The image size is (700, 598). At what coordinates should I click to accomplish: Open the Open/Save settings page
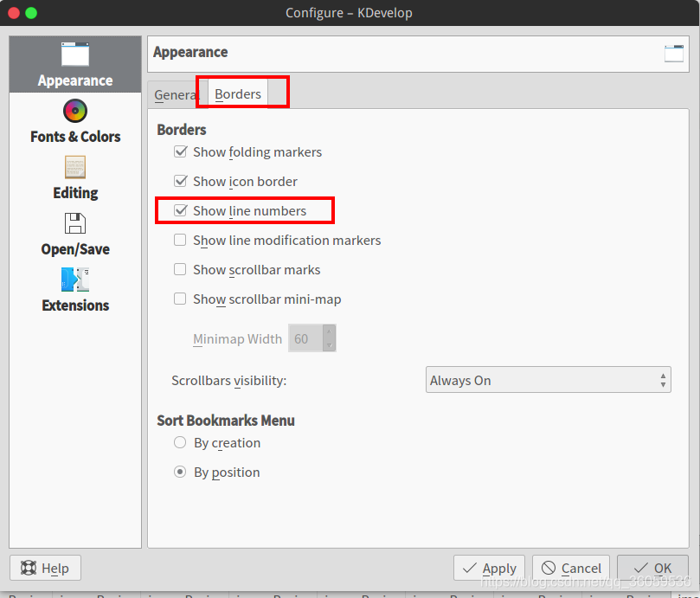(x=75, y=235)
